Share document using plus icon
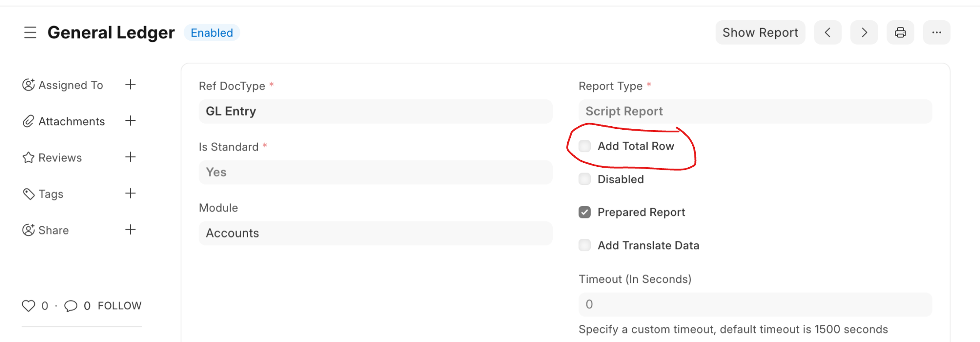The width and height of the screenshot is (980, 342). pyautogui.click(x=130, y=229)
